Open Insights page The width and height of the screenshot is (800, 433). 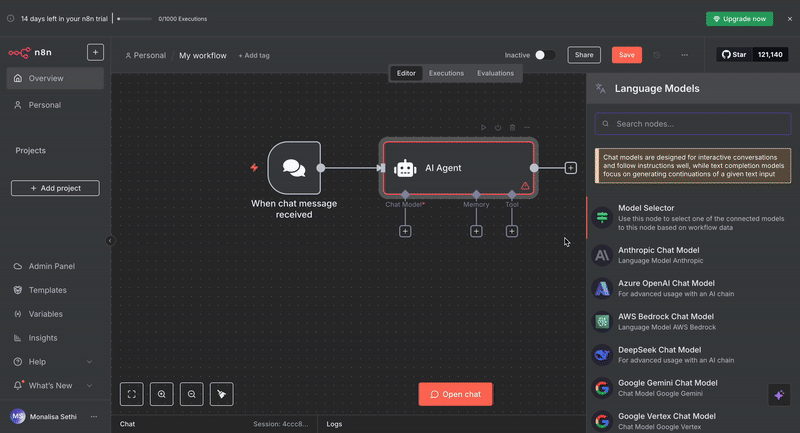click(x=55, y=338)
